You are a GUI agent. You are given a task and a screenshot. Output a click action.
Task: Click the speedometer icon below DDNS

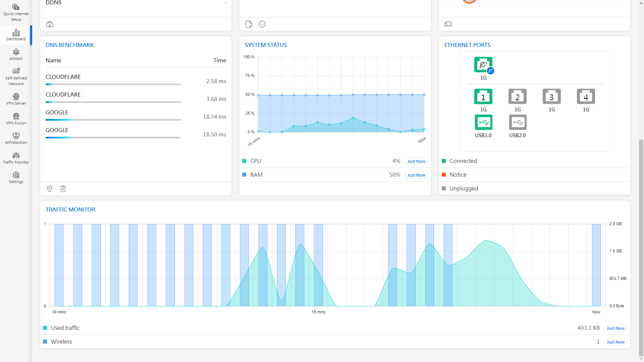(50, 24)
